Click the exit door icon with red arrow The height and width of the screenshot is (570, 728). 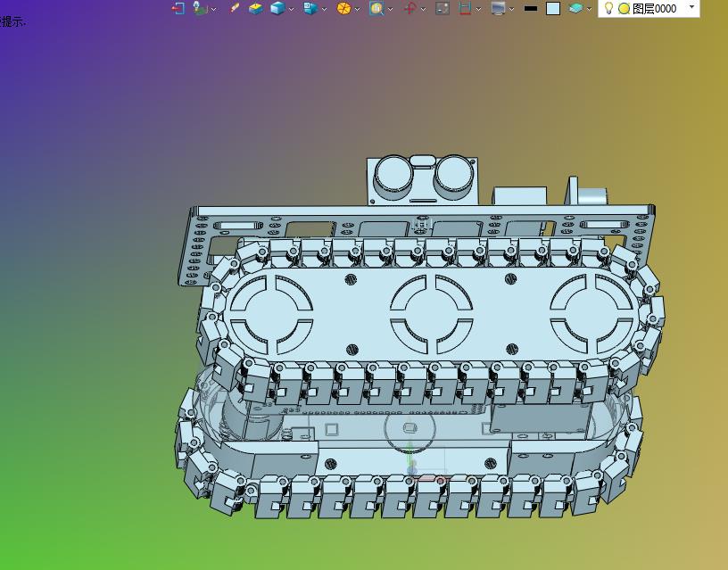178,8
